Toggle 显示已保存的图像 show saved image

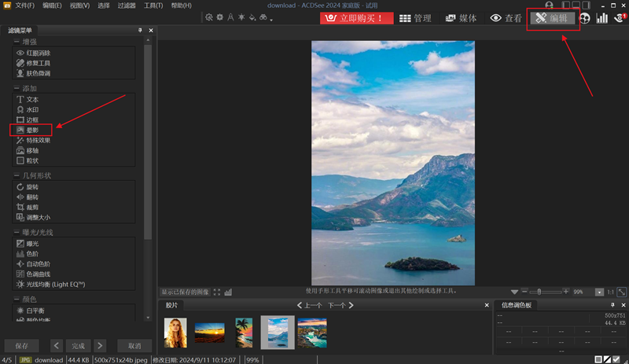[186, 292]
